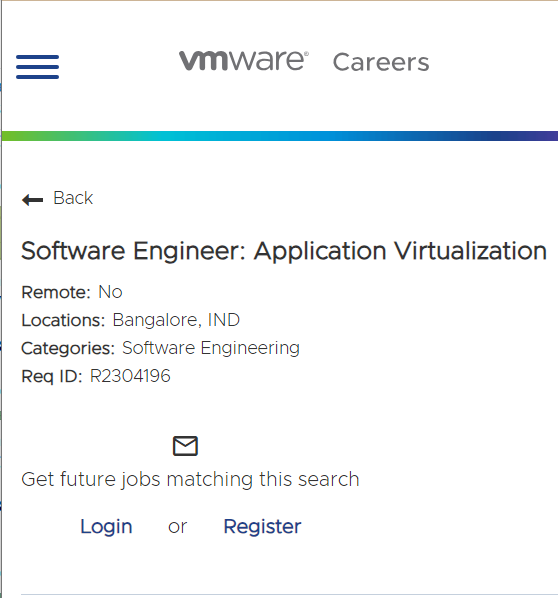Click the Categories: label
The width and height of the screenshot is (558, 598).
[68, 349]
